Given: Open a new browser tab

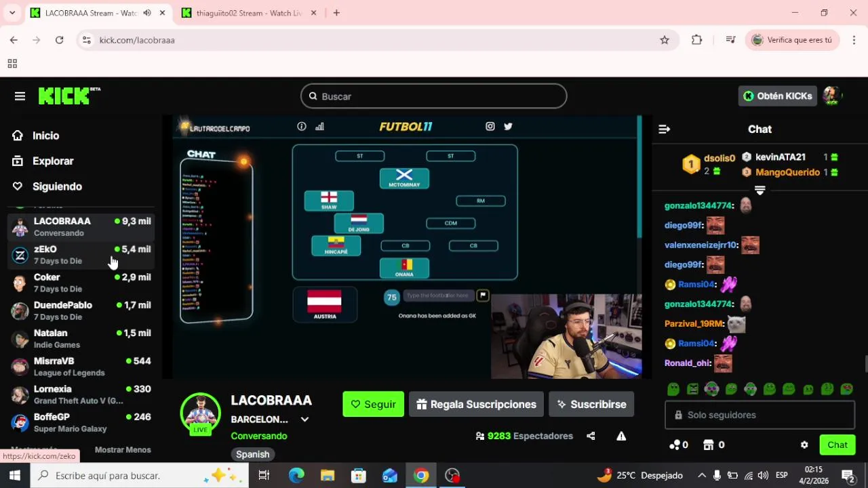Looking at the screenshot, I should 336,13.
